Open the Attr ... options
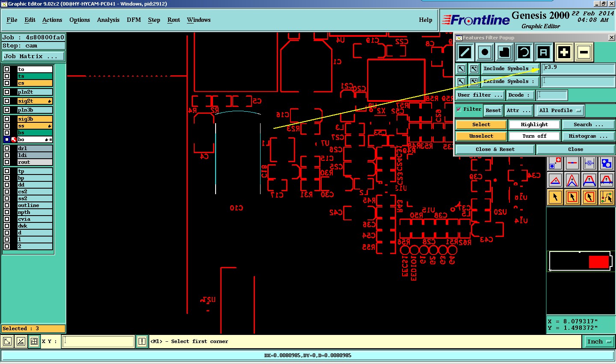 pyautogui.click(x=518, y=110)
